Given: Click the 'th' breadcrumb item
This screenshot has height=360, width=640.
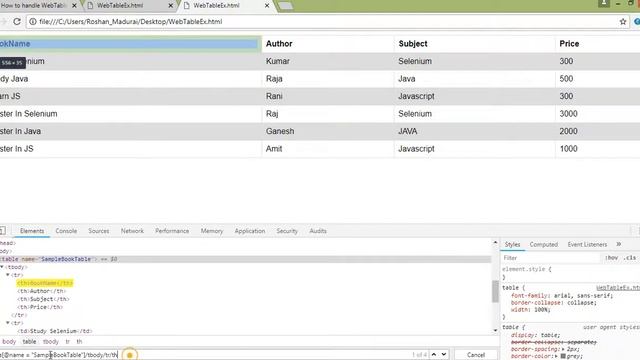Looking at the screenshot, I should pos(79,342).
